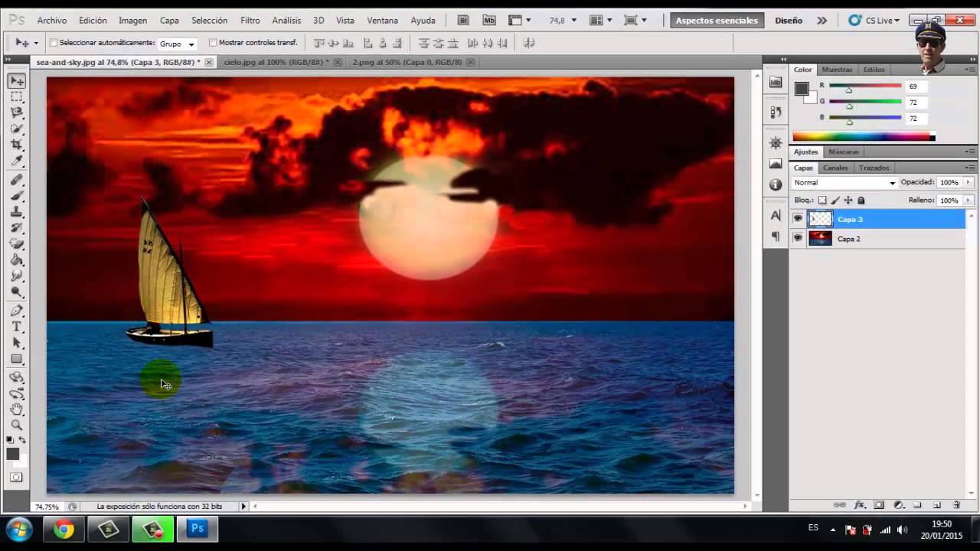This screenshot has height=551, width=980.
Task: Open the Capa menu
Action: tap(169, 21)
